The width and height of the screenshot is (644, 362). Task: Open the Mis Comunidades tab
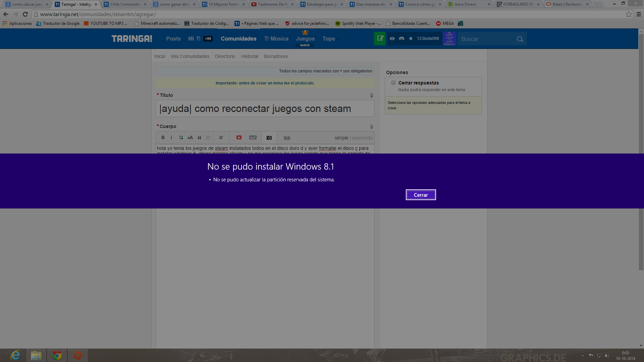point(190,56)
